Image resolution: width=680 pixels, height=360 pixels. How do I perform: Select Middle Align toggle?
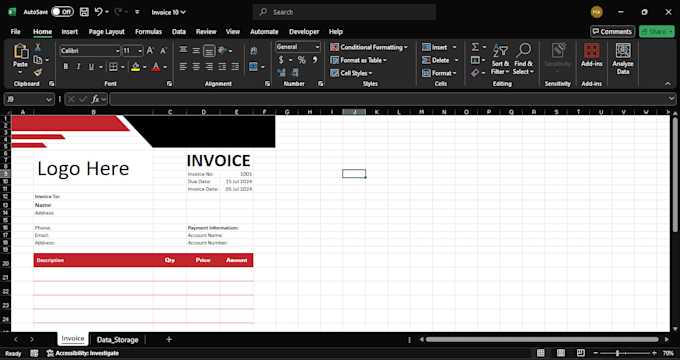click(x=196, y=51)
